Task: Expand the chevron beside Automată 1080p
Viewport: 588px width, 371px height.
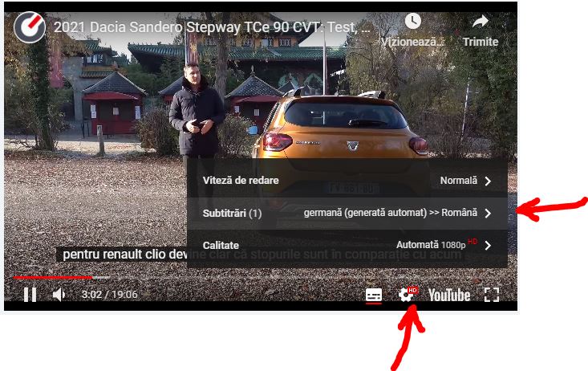Action: [x=488, y=246]
